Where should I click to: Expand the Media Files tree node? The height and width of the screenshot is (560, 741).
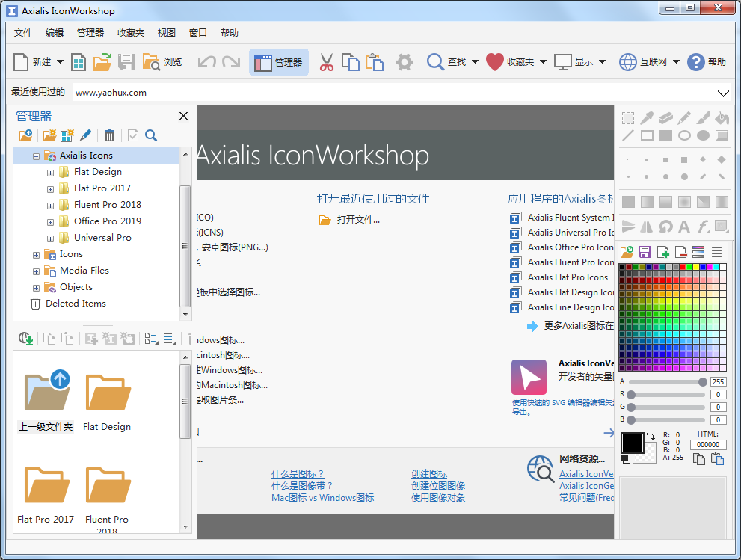pyautogui.click(x=36, y=271)
